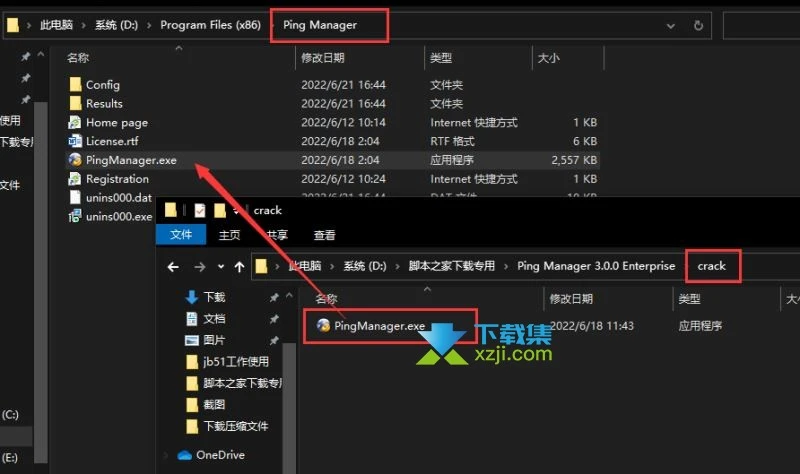Select the unins000.exe uninstaller icon

[75, 216]
